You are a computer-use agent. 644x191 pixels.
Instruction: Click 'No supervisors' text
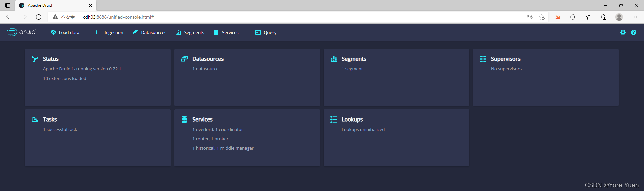tap(506, 69)
